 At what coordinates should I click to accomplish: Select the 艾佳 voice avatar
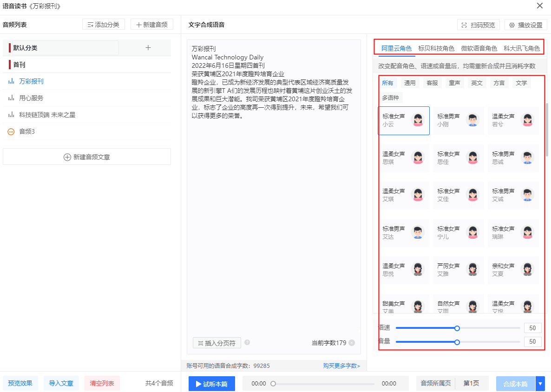[472, 195]
